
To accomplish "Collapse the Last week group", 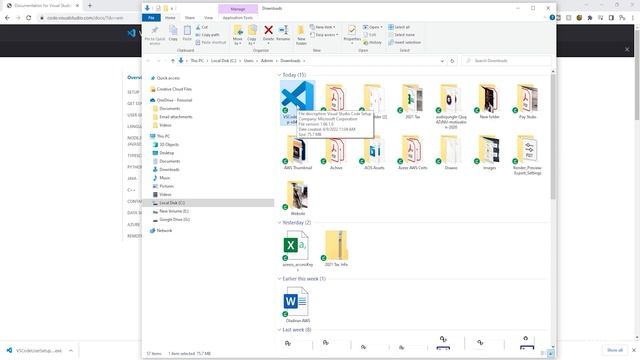I will tap(280, 330).
